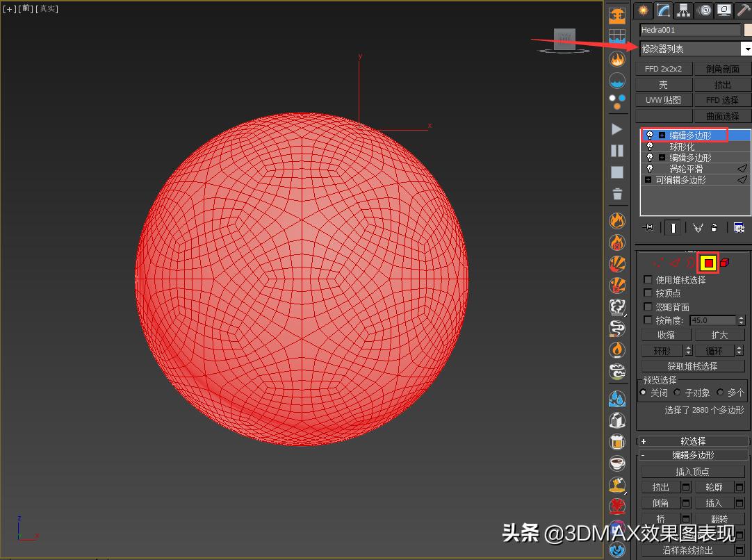Image resolution: width=752 pixels, height=560 pixels.
Task: Click the Hedra001 name field
Action: coord(688,29)
